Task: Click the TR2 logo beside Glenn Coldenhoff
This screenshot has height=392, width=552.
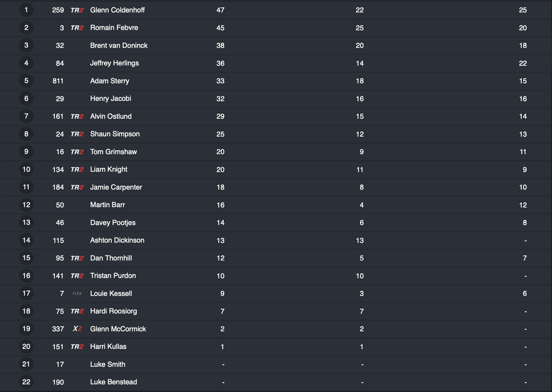Action: coord(77,10)
